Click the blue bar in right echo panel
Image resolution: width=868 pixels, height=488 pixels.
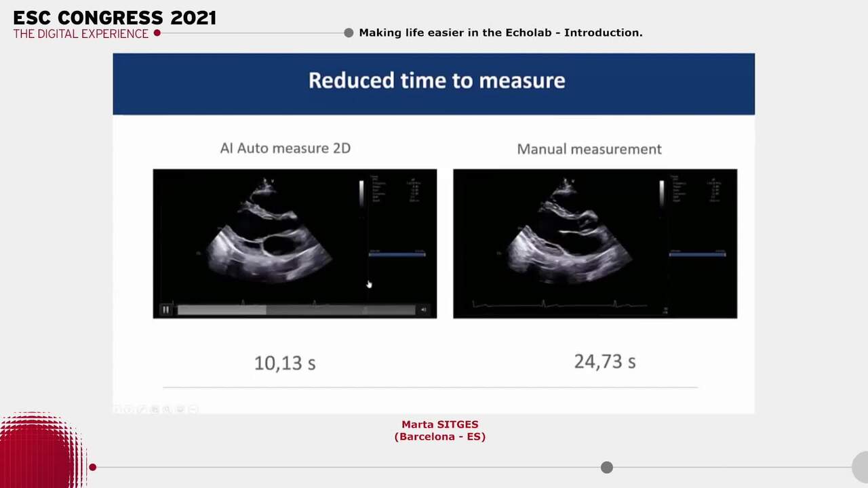[697, 254]
